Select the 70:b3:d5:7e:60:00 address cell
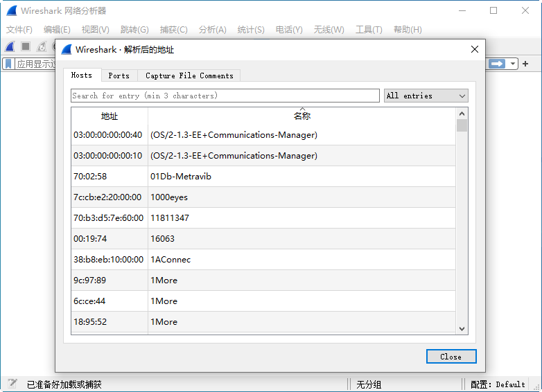The height and width of the screenshot is (392, 542). pyautogui.click(x=110, y=217)
